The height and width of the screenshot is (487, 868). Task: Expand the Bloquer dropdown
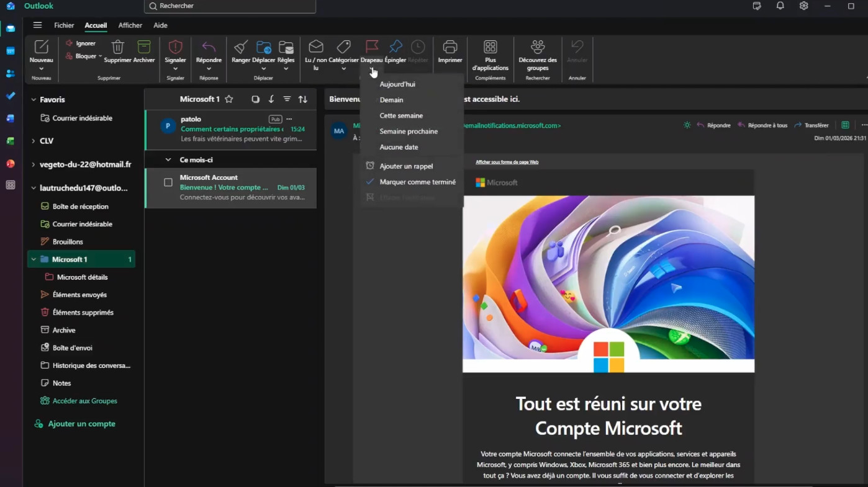tap(101, 56)
